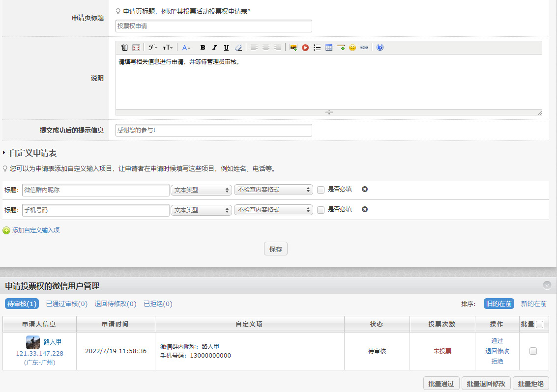This screenshot has width=557, height=392.
Task: Insert emoticon with smiley face icon
Action: point(352,48)
